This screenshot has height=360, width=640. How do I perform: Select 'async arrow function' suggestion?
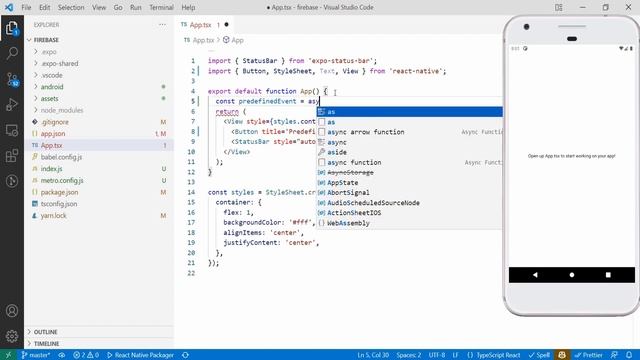pos(409,132)
